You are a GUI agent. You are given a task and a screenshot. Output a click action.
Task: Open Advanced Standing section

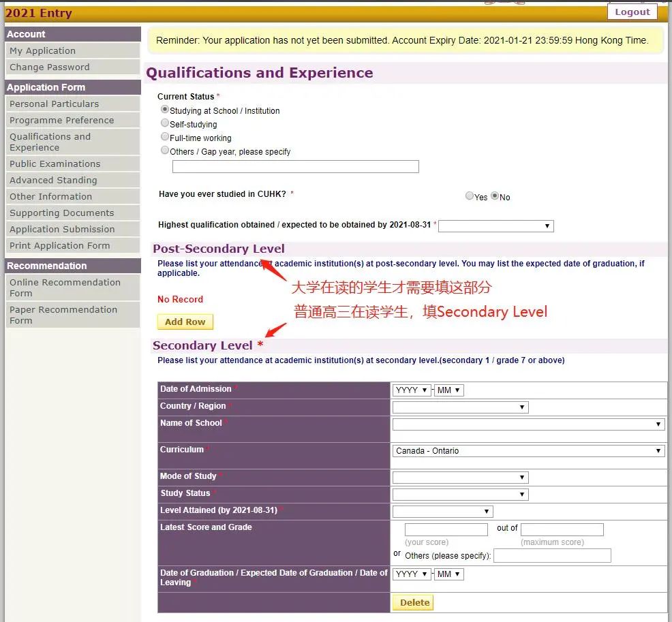point(73,180)
